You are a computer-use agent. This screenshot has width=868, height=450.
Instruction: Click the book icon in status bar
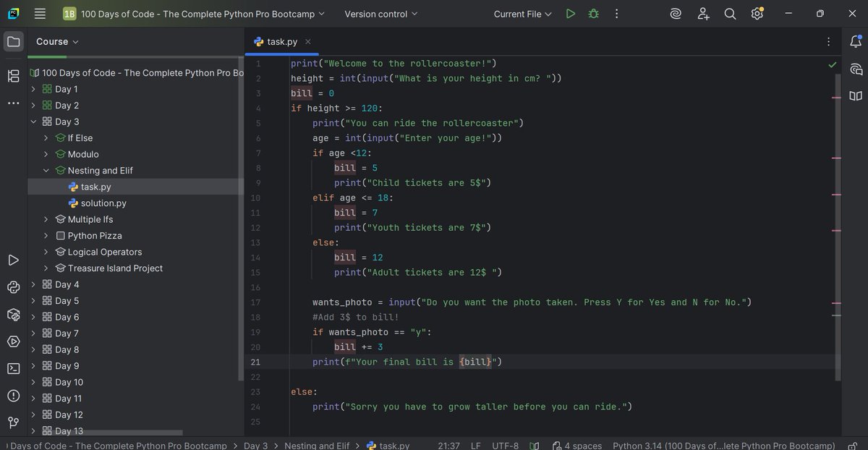535,446
